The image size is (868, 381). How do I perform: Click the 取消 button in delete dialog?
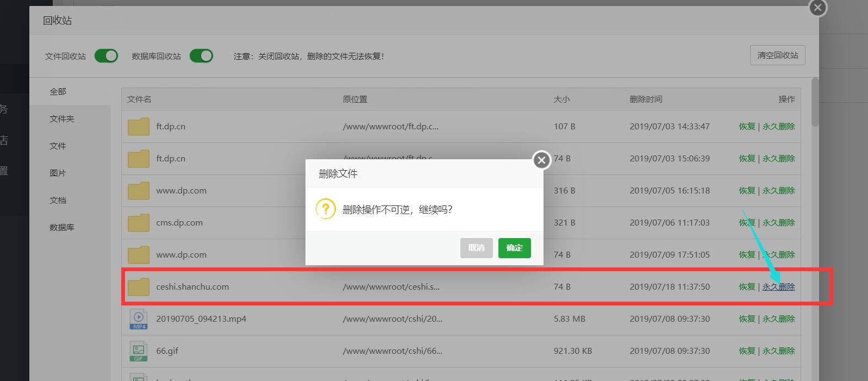476,248
